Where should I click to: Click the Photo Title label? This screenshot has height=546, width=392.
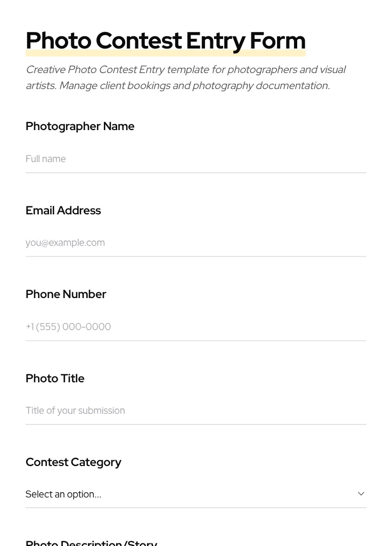(55, 379)
